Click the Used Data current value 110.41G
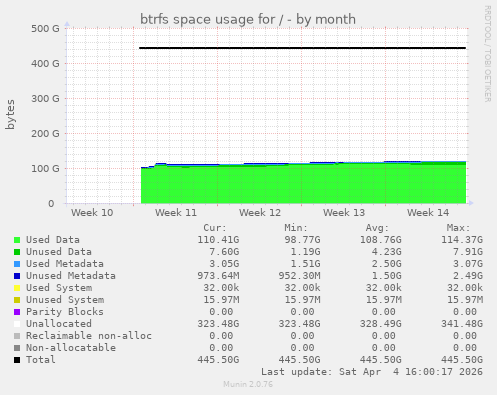 click(218, 240)
